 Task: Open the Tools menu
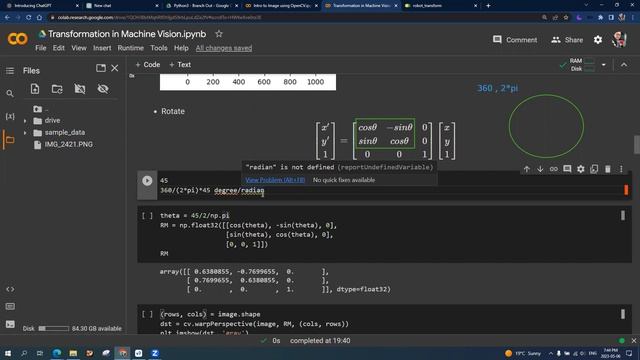159,48
